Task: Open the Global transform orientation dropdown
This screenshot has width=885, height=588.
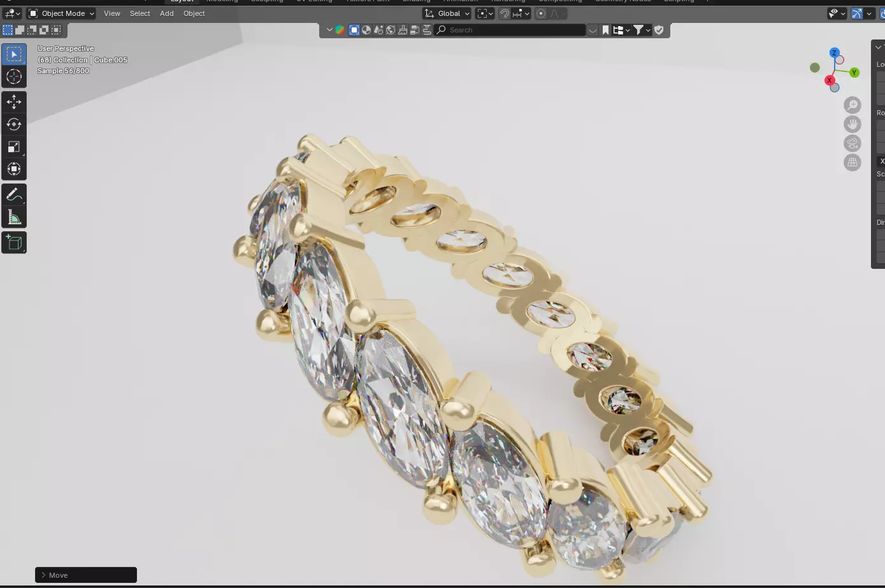Action: point(447,13)
